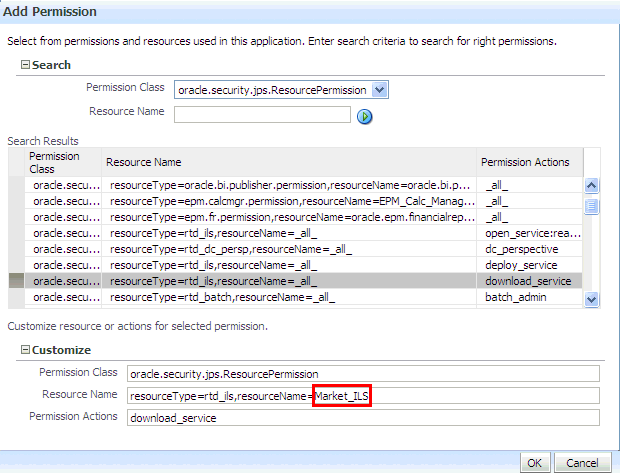
Task: Click the Resource Name column header
Action: pos(144,162)
